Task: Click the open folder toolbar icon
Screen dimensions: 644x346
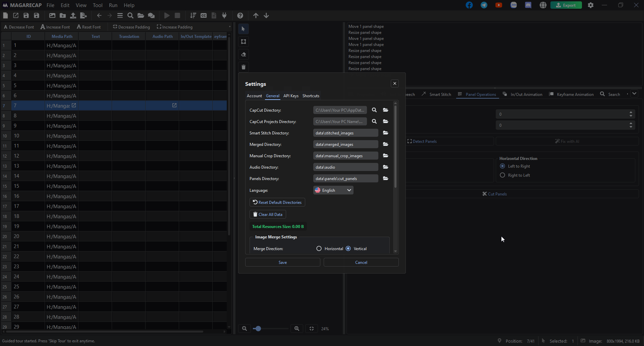Action: point(141,15)
